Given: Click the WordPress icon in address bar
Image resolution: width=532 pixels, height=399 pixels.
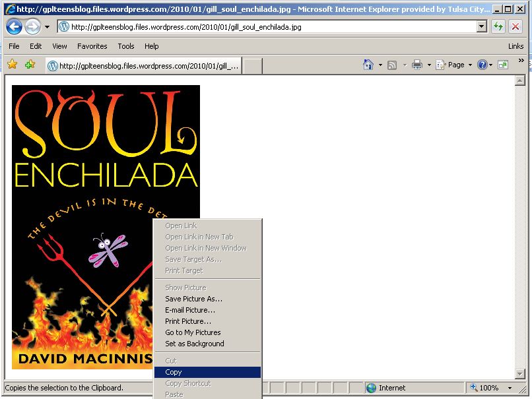Looking at the screenshot, I should [64, 26].
